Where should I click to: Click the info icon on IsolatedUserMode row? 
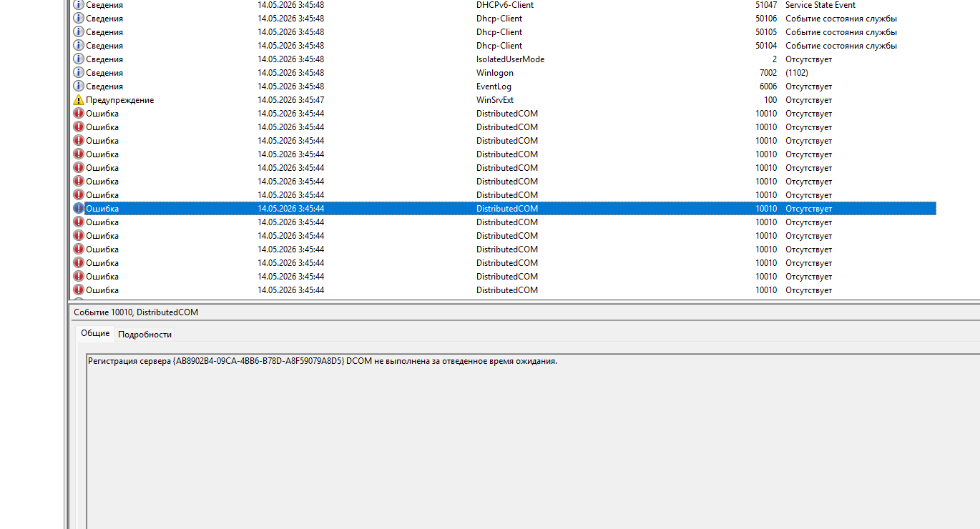(79, 59)
